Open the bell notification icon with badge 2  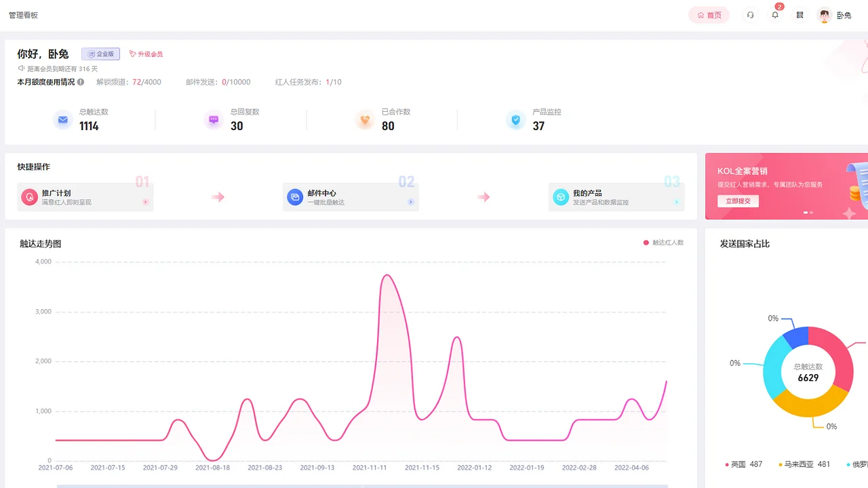click(x=775, y=15)
